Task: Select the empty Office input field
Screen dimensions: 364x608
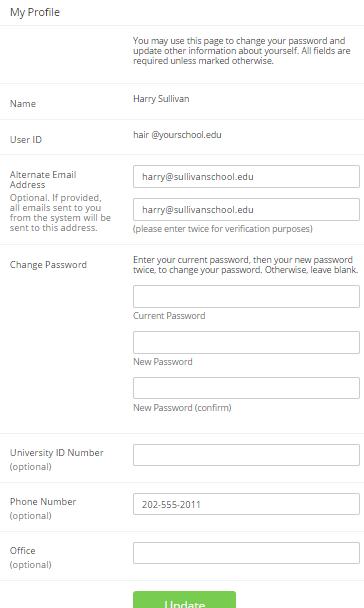Action: coord(246,553)
